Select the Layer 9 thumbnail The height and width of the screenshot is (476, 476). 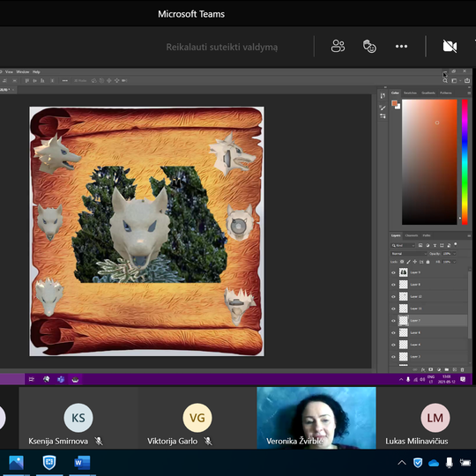click(x=403, y=272)
